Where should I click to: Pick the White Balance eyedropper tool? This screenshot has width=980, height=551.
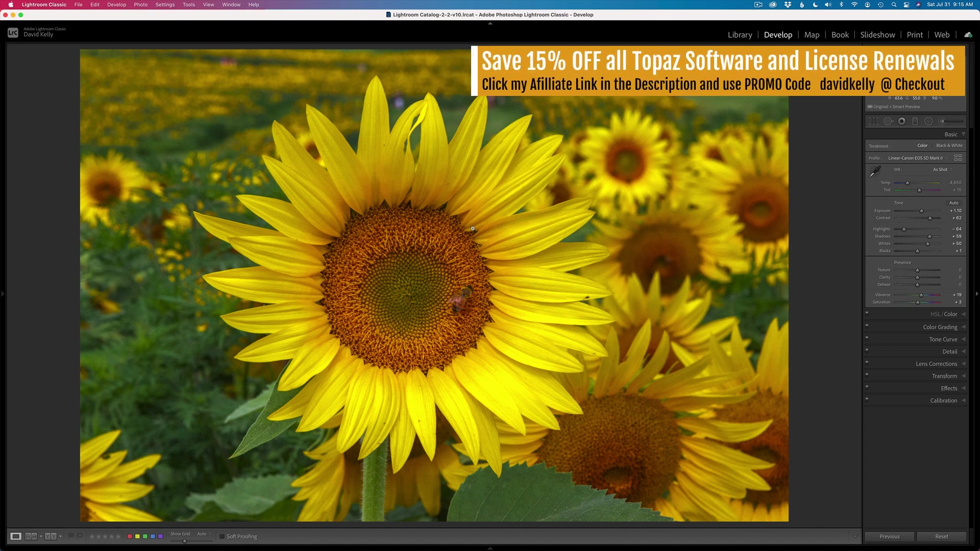[875, 171]
